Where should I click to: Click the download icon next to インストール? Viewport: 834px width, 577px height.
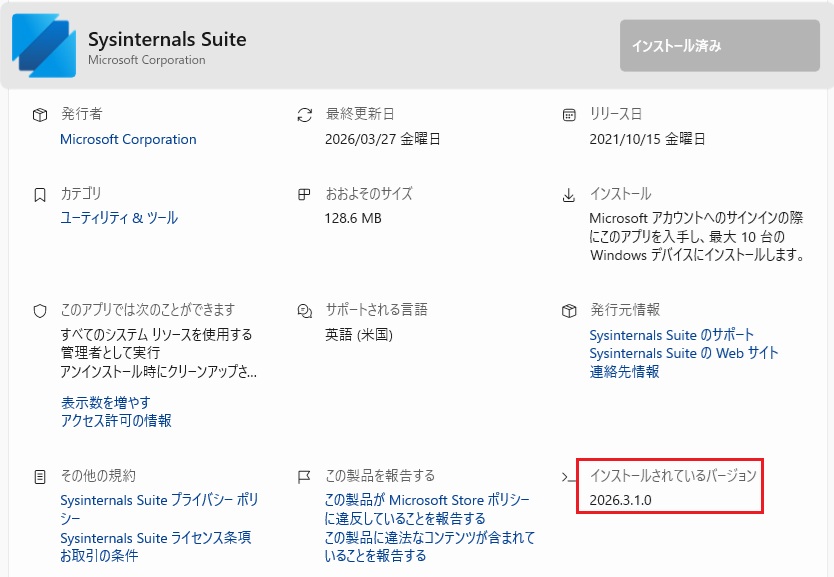coord(569,196)
